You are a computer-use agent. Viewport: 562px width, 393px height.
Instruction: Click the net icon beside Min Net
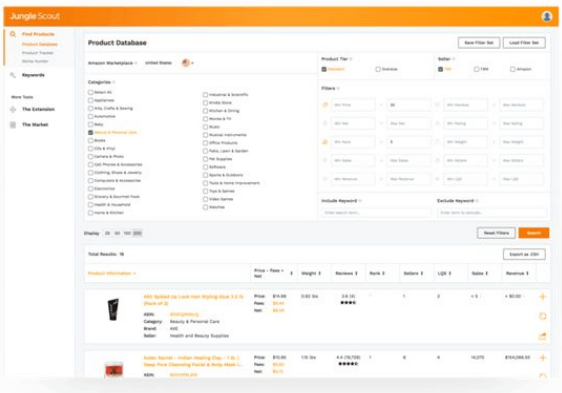tap(325, 123)
